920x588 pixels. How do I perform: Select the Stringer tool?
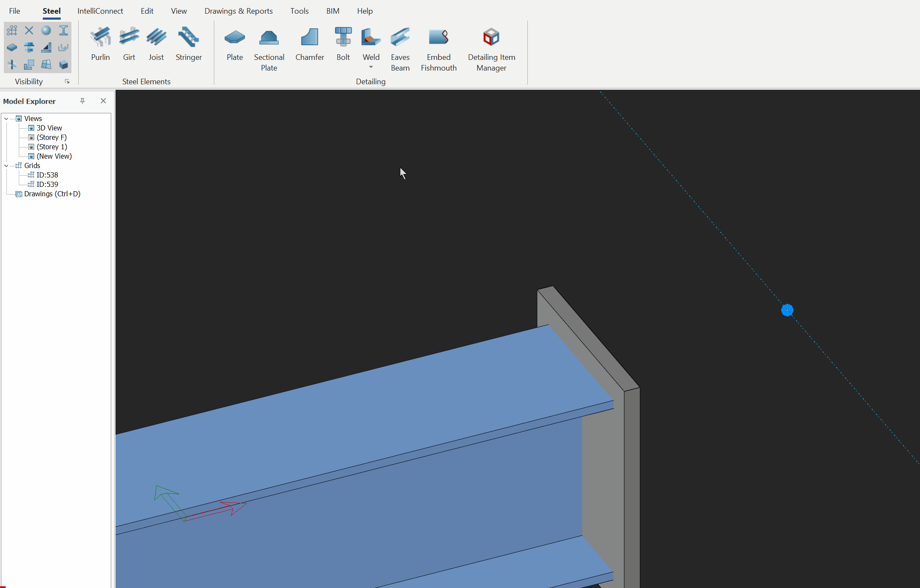click(189, 44)
